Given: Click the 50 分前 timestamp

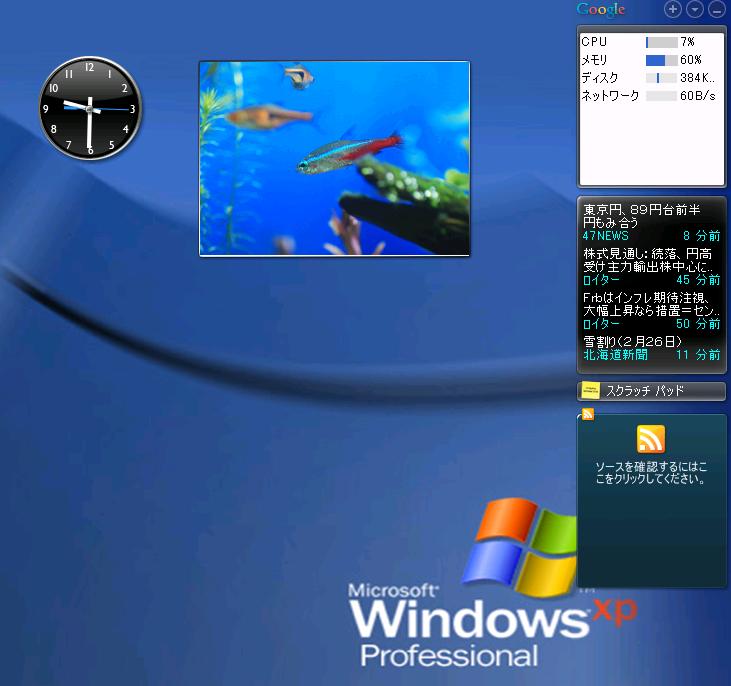Looking at the screenshot, I should click(698, 324).
